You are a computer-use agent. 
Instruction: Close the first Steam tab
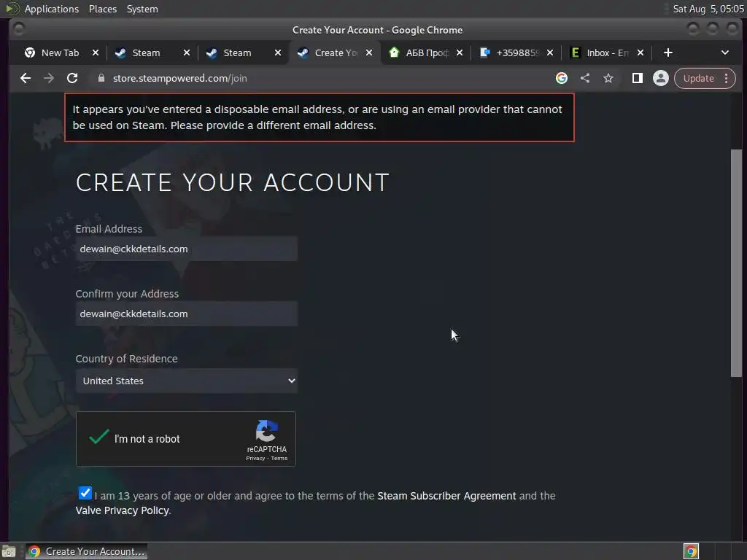(187, 52)
